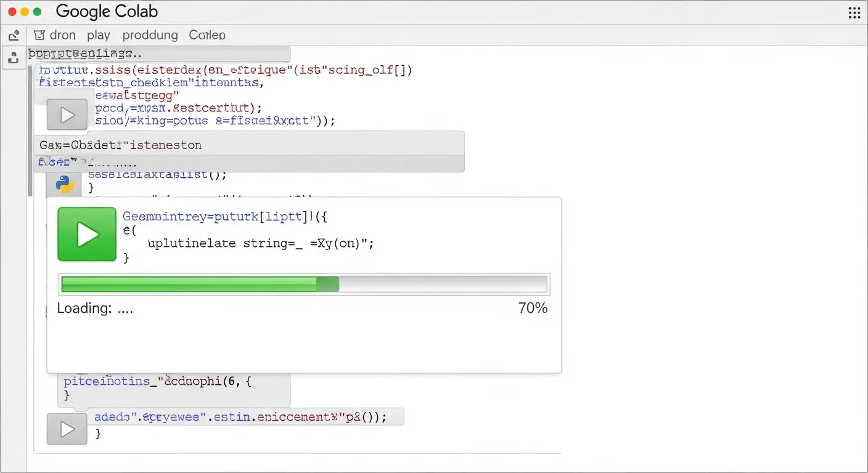Click the Python logo icon
The height and width of the screenshot is (473, 868).
[x=65, y=184]
